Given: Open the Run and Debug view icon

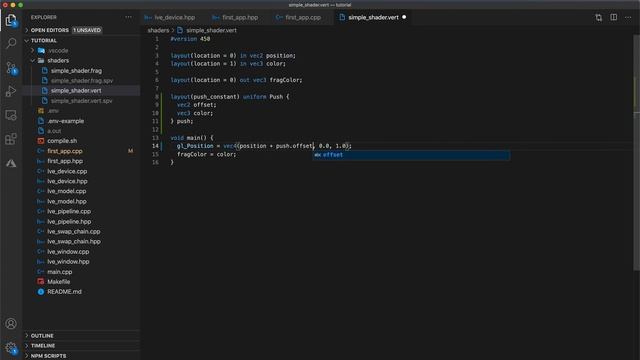Looking at the screenshot, I should click(11, 91).
